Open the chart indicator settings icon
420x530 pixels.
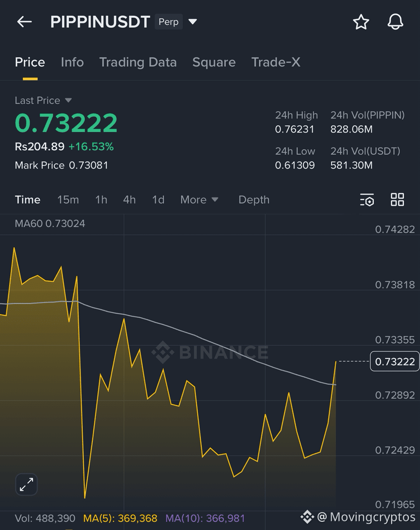(x=367, y=200)
